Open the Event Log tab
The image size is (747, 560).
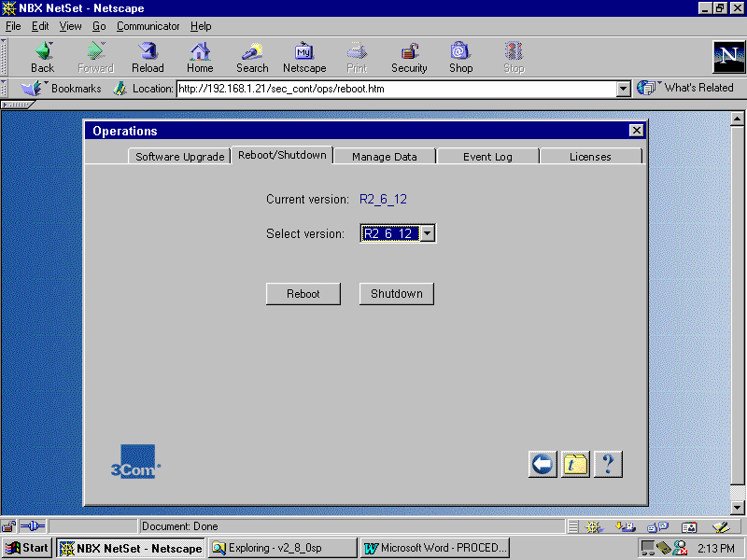487,157
